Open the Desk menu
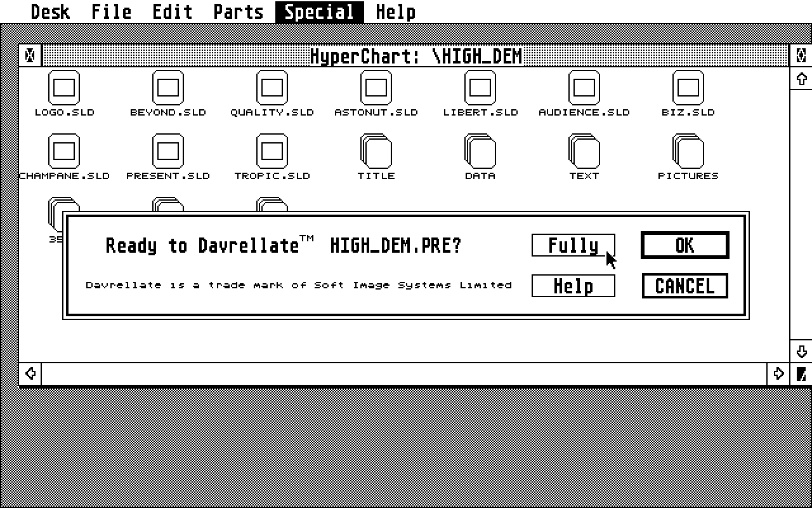This screenshot has width=812, height=508. (51, 11)
